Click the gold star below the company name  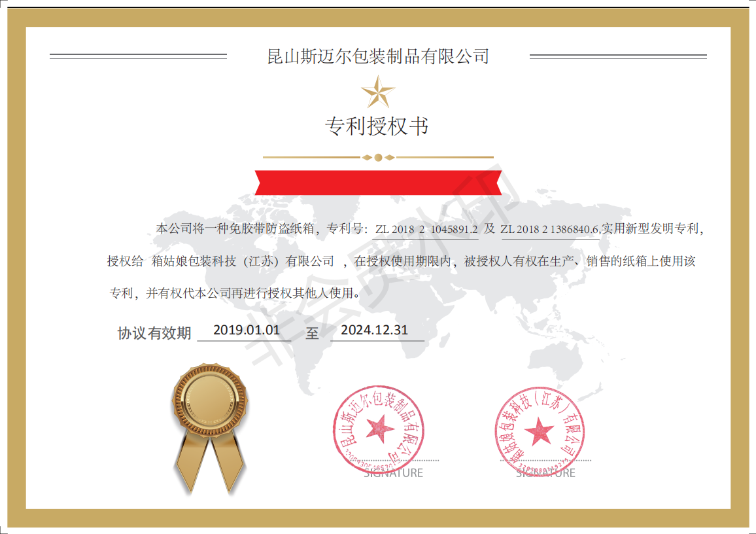[378, 92]
